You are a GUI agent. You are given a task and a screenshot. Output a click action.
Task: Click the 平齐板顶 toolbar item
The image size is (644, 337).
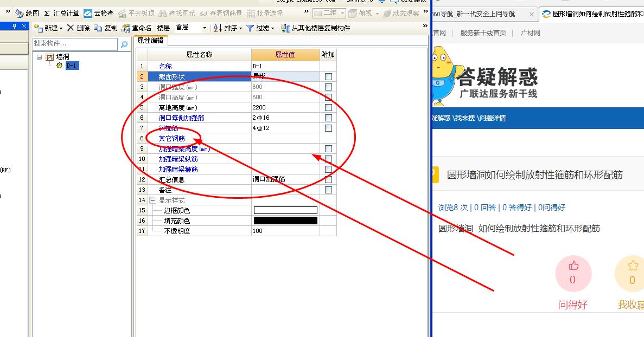[x=136, y=14]
